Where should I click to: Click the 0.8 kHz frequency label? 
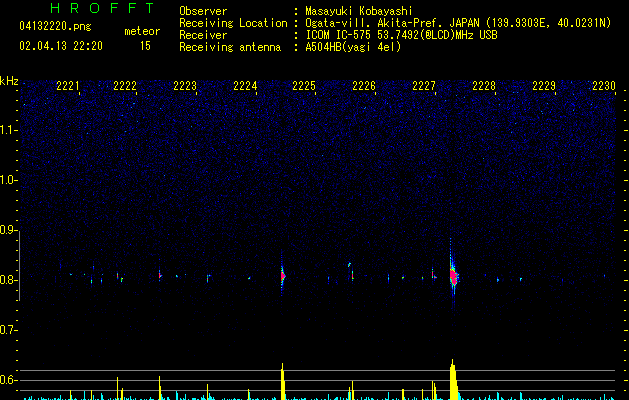click(9, 280)
